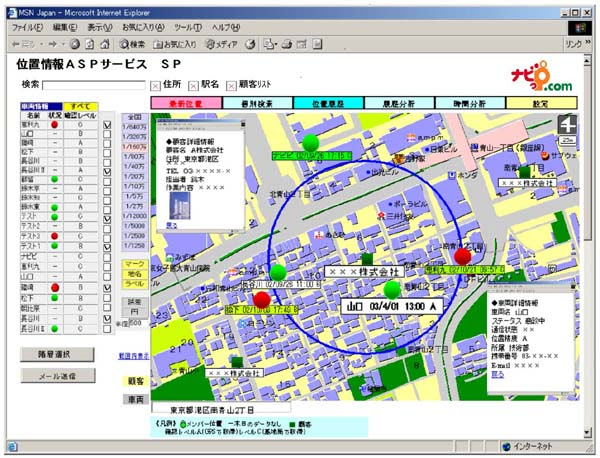Click the red marker above 松下 label
The height and width of the screenshot is (458, 600).
[x=262, y=299]
